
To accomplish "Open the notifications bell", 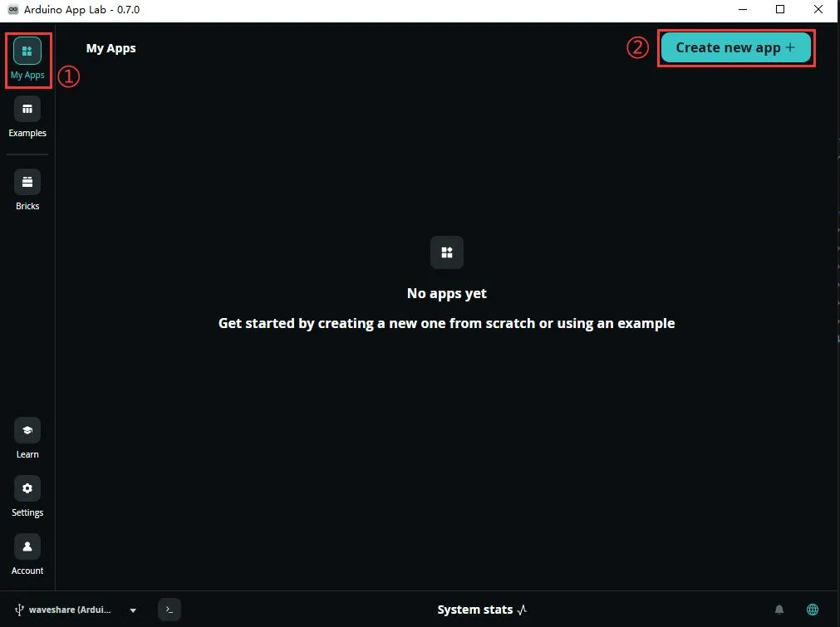I will (x=779, y=610).
